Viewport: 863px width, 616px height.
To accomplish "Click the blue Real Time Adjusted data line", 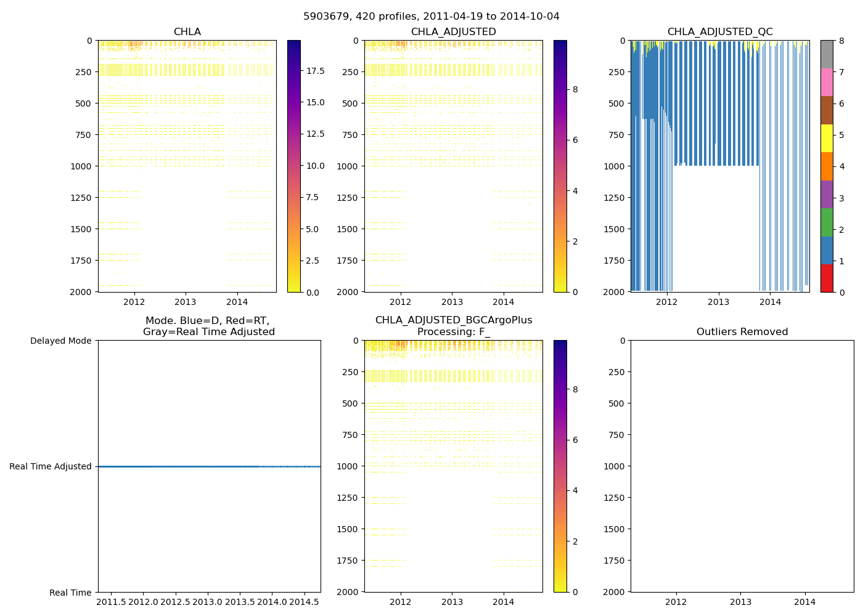I will [210, 466].
